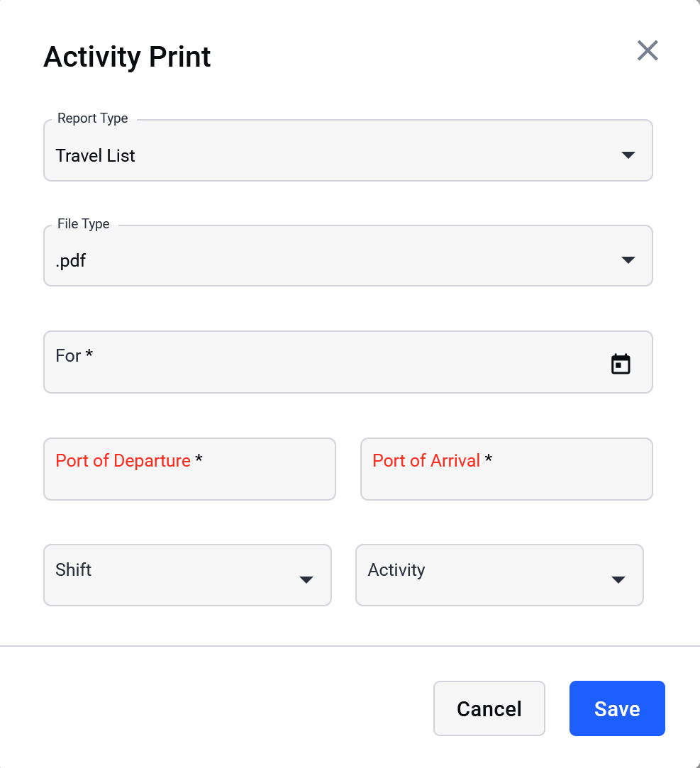Select the .pdf value text
This screenshot has height=768, width=700.
click(x=70, y=260)
